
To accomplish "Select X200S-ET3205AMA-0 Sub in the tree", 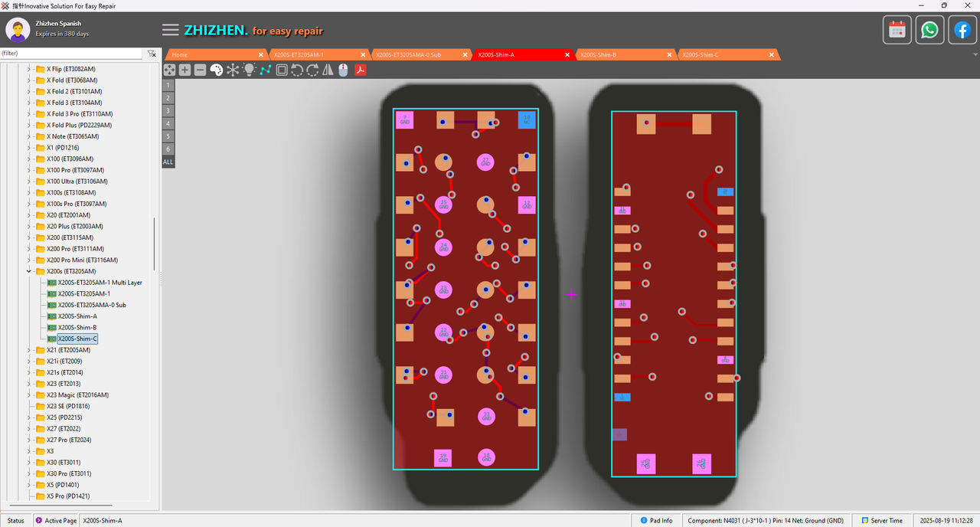I will 92,305.
